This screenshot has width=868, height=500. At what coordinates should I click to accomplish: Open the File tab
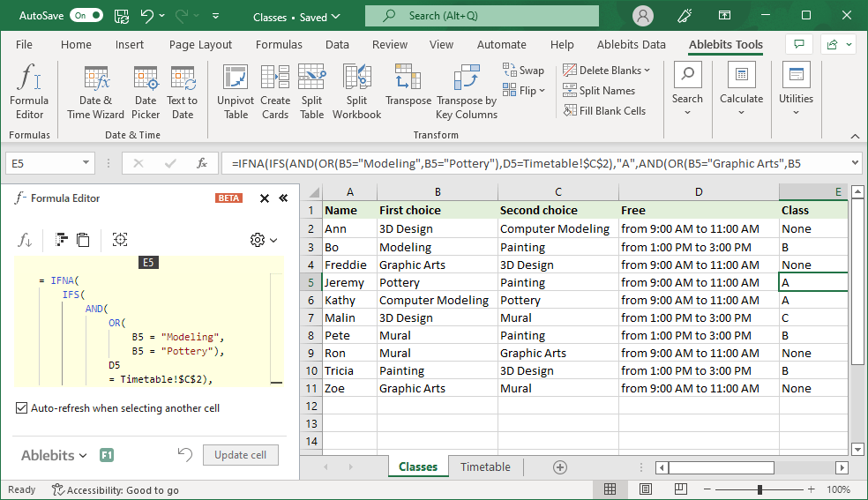tap(24, 44)
